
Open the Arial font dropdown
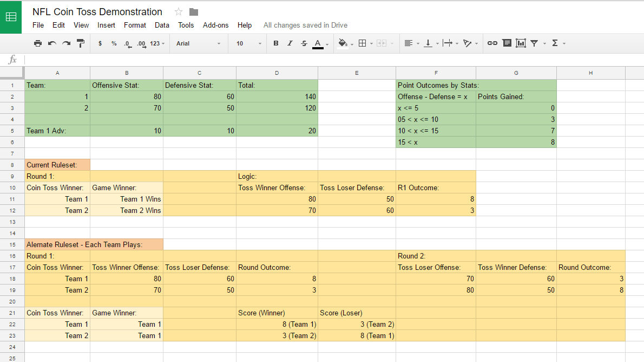199,43
